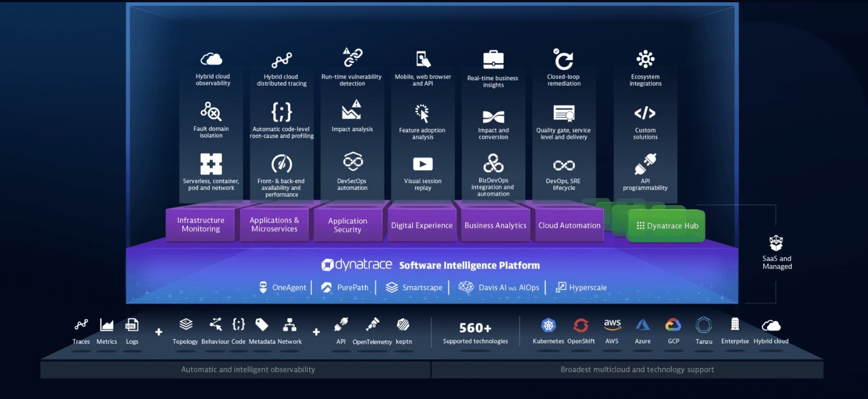Click the GCP logo

click(673, 325)
